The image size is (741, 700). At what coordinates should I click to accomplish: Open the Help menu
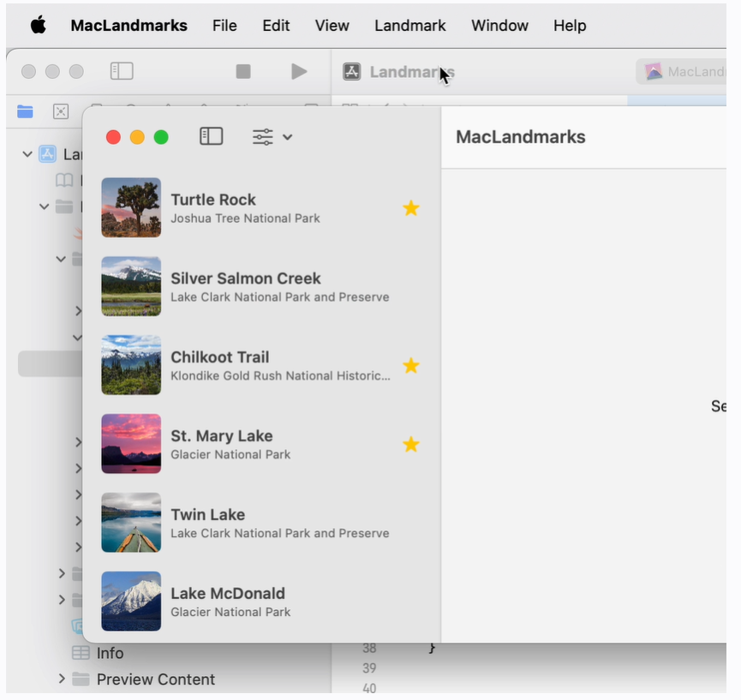[x=570, y=26]
